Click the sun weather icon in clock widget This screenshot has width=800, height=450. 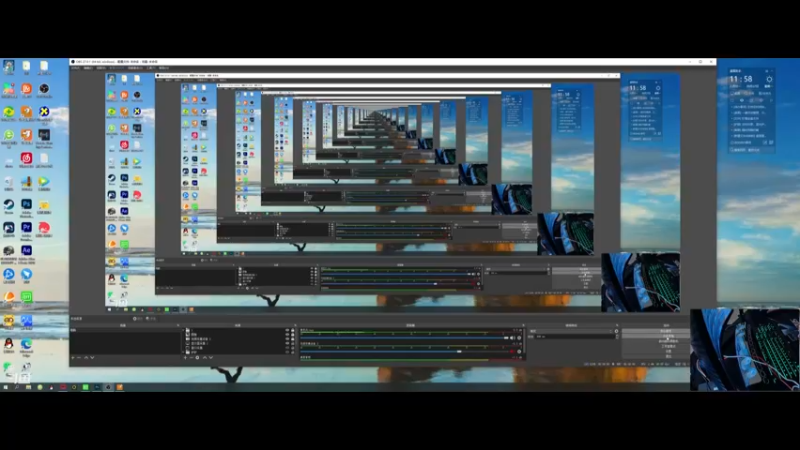[769, 80]
